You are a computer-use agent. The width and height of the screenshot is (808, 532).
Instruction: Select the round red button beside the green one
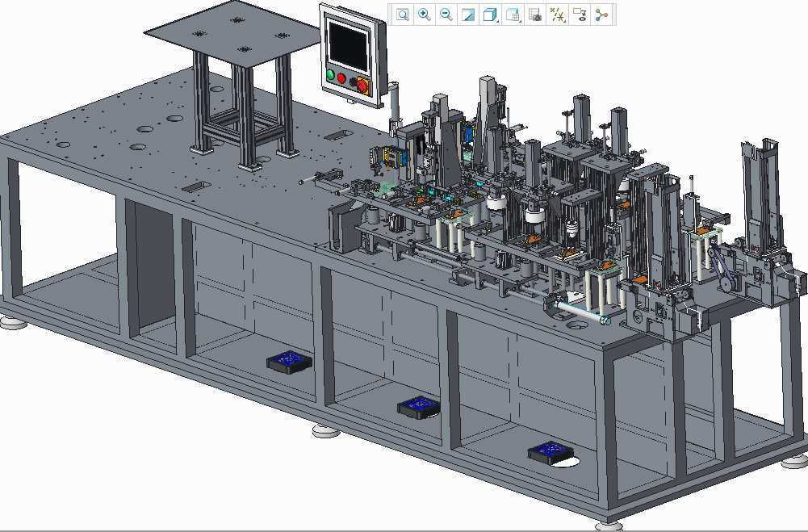point(341,79)
